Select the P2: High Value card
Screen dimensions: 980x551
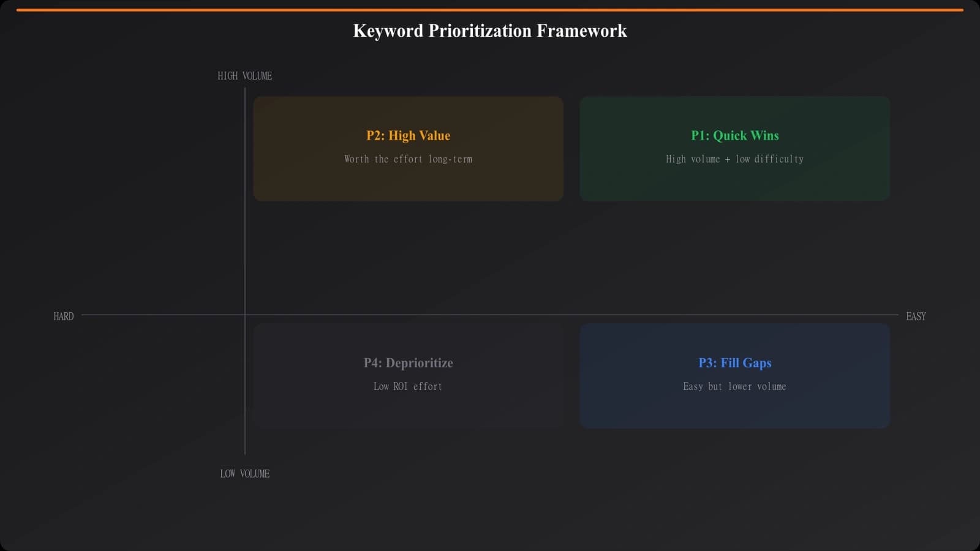[408, 148]
